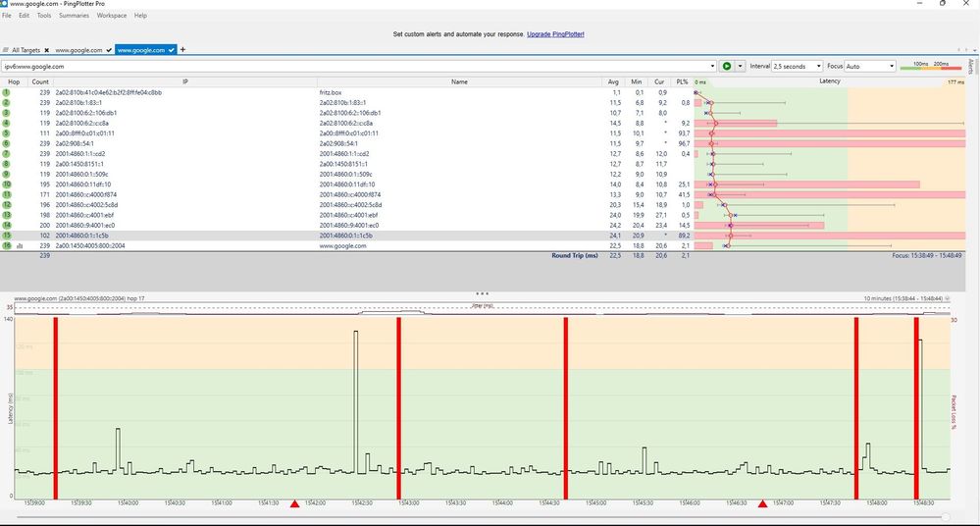The width and height of the screenshot is (980, 526).
Task: Switch to the All Targets tab
Action: pos(26,50)
